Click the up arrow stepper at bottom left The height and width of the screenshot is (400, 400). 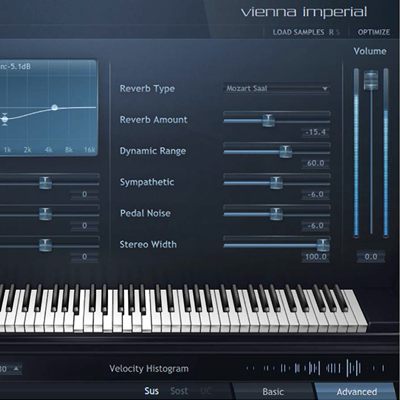[16, 369]
